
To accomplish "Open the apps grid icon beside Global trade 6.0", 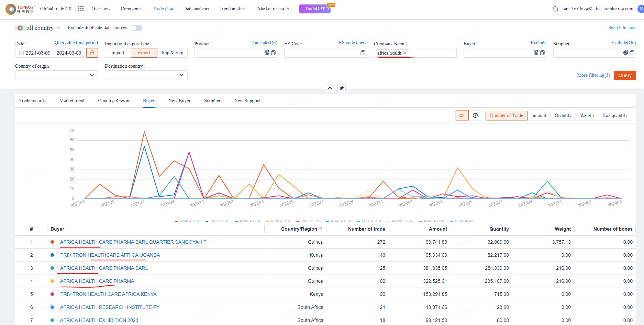I will click(x=81, y=9).
